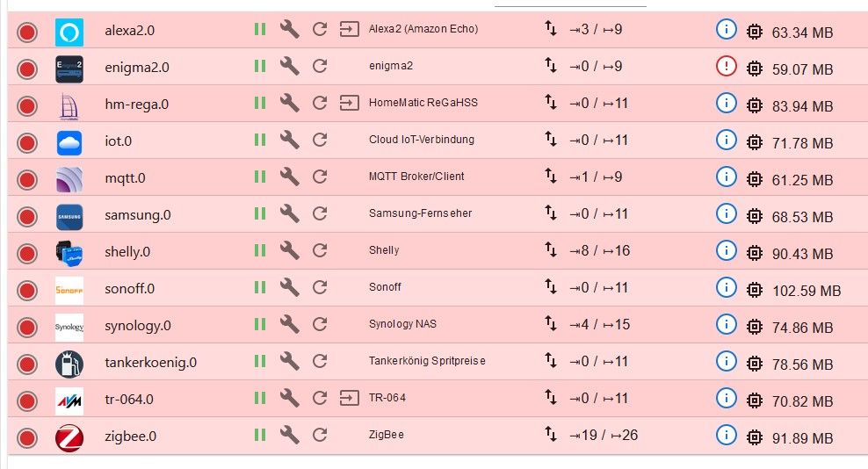Viewport: 868px width, 469px height.
Task: Open settings wrench for shelly.0
Action: point(289,250)
